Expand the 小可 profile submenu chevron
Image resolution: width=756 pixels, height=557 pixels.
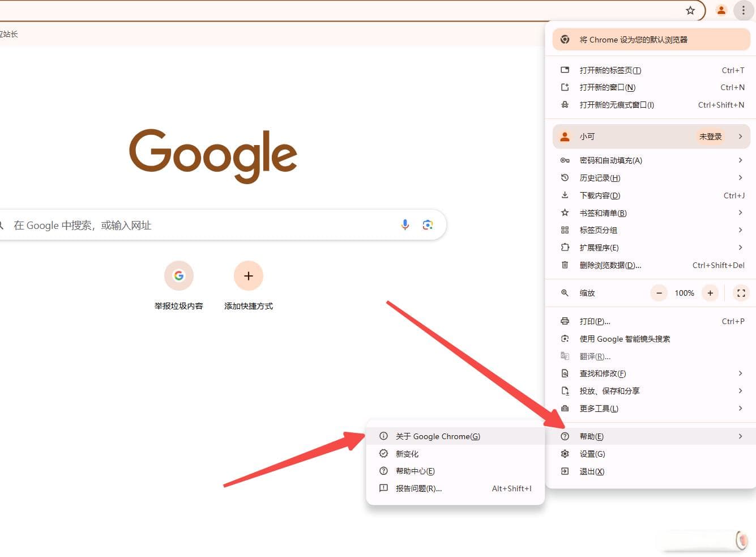pyautogui.click(x=740, y=137)
